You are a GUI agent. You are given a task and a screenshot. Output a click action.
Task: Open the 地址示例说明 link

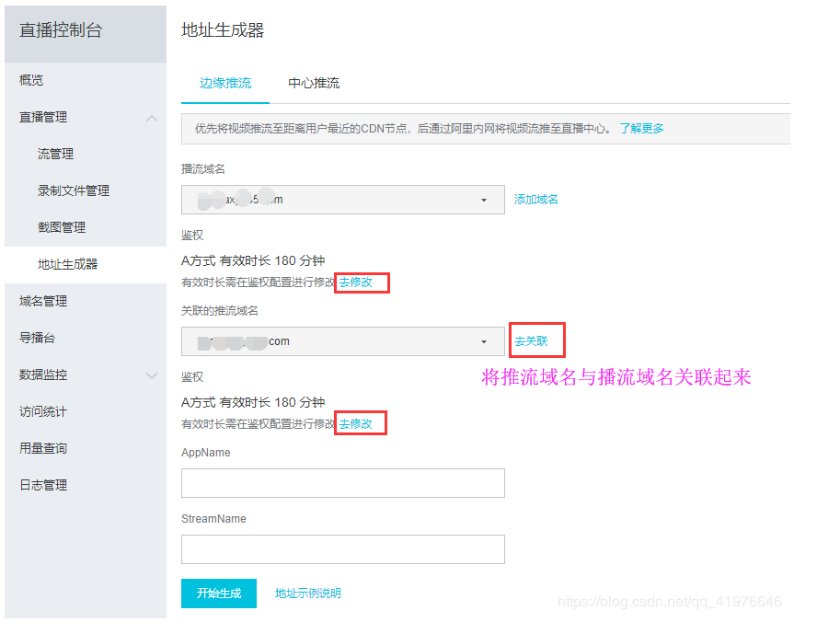point(310,594)
